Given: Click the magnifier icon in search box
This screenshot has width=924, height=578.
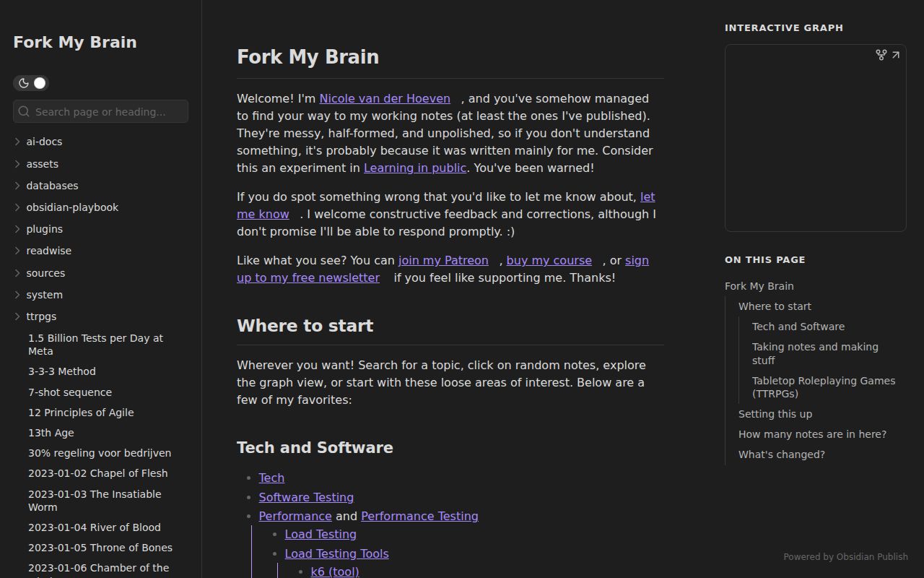Looking at the screenshot, I should (25, 111).
